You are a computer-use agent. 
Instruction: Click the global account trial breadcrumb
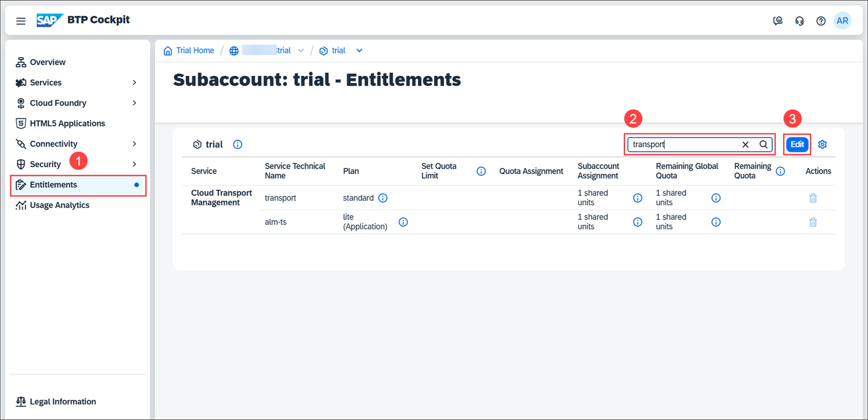[260, 51]
